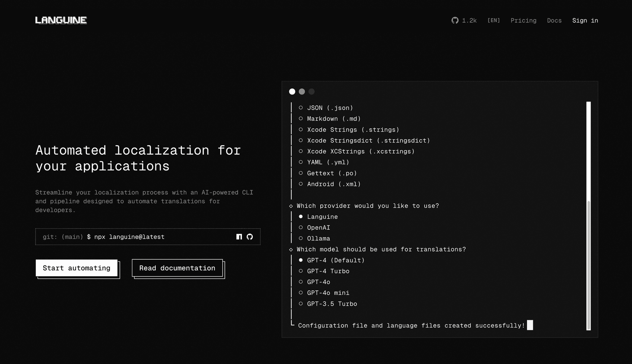Click the npm icon in command box
The height and width of the screenshot is (364, 632).
[x=239, y=237]
